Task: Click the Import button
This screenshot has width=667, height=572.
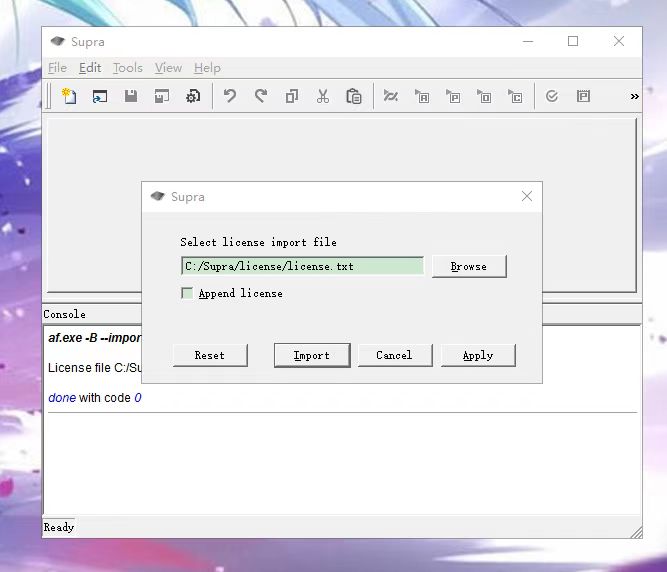Action: [x=312, y=355]
